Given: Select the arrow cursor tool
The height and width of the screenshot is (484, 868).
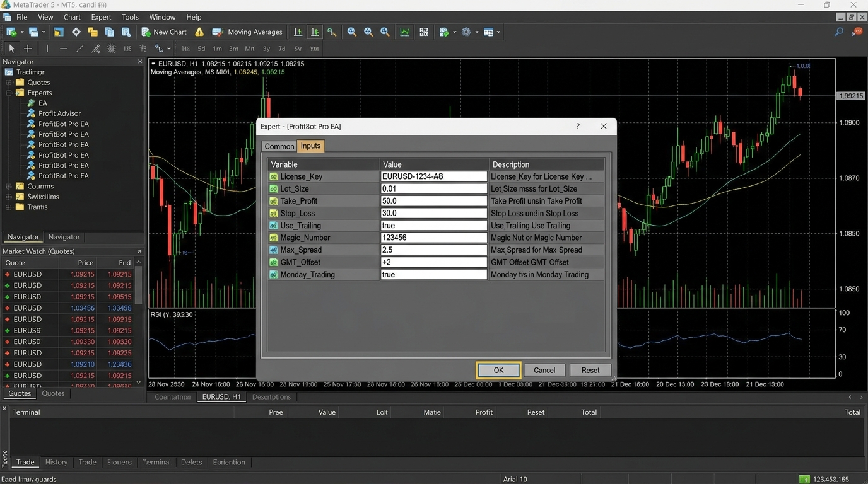Looking at the screenshot, I should 11,49.
